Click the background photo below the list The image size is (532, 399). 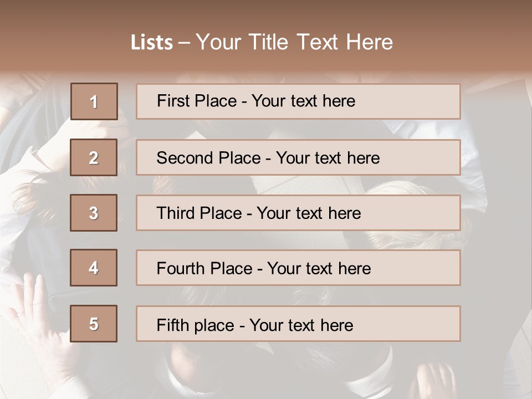(x=266, y=371)
